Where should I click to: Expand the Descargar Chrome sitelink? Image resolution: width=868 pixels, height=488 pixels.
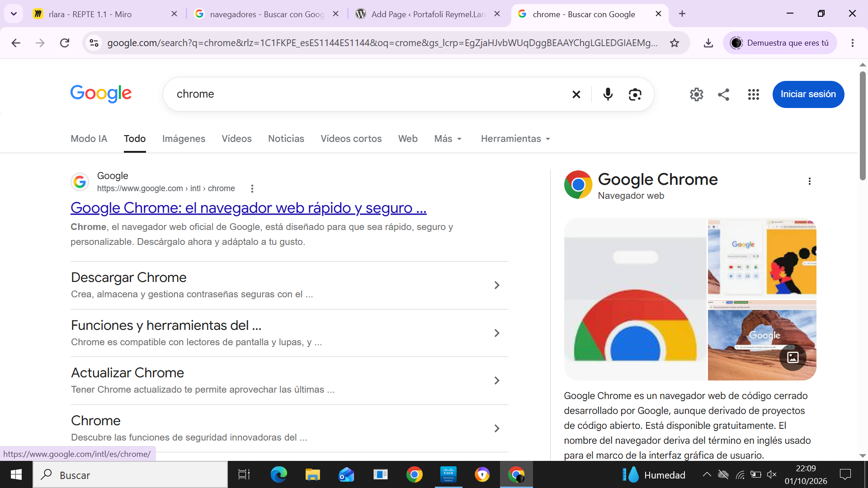(289, 285)
